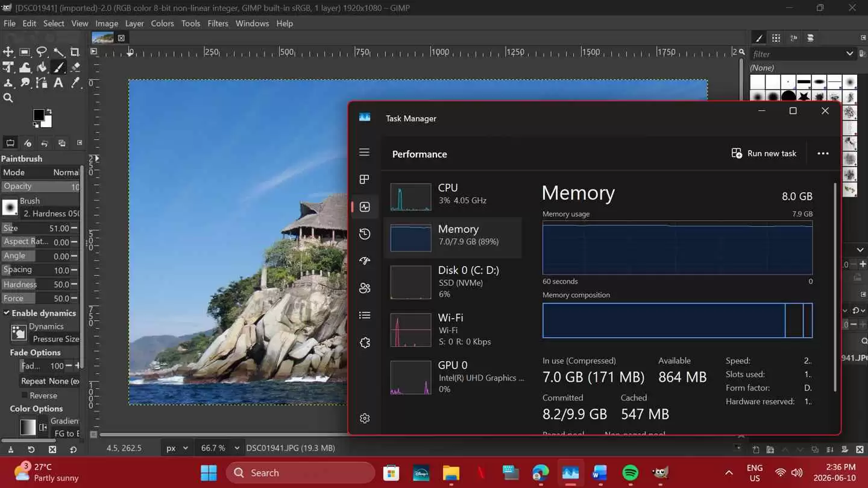Image resolution: width=868 pixels, height=488 pixels.
Task: Click the Spacing value field
Action: tap(40, 270)
